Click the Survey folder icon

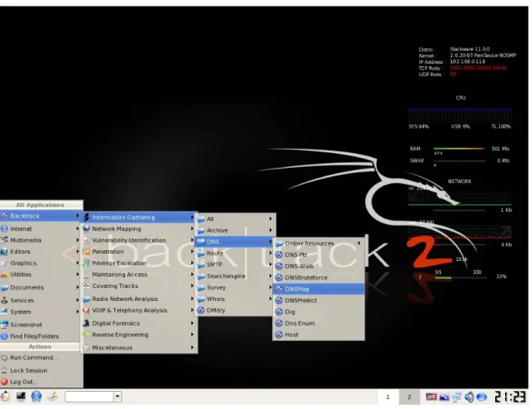tap(201, 287)
